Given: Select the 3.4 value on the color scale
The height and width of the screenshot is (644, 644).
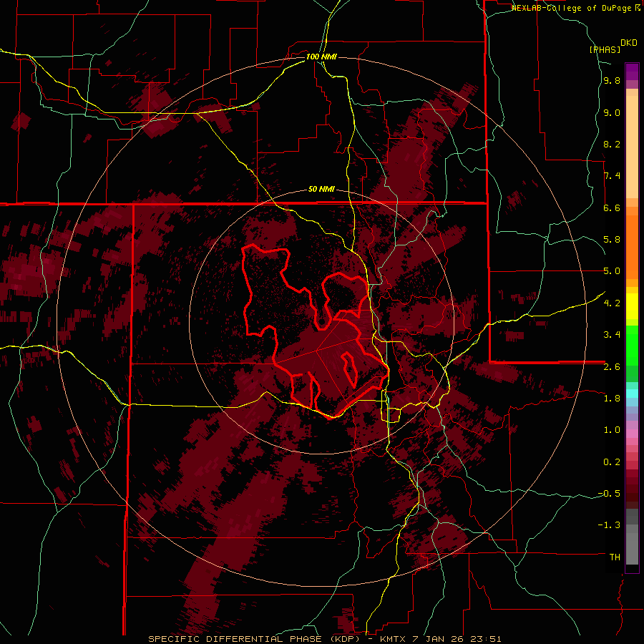Looking at the screenshot, I should coord(612,335).
